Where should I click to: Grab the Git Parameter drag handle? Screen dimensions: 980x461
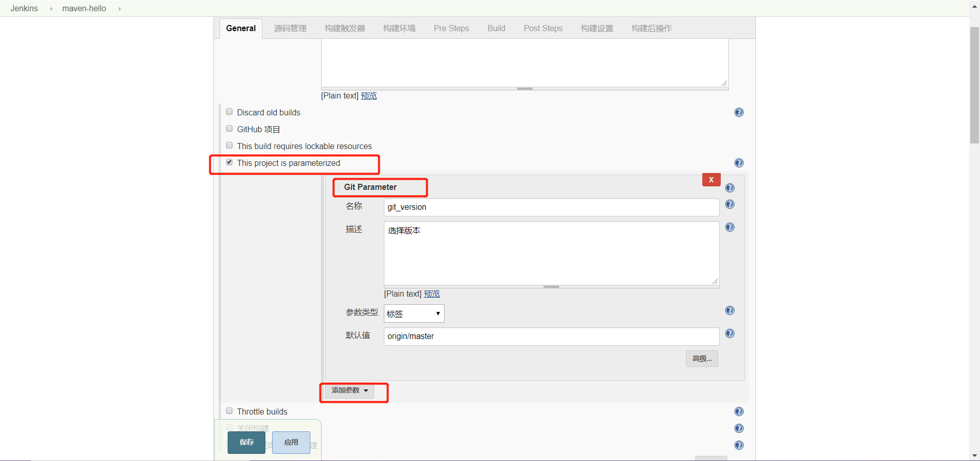(337, 187)
